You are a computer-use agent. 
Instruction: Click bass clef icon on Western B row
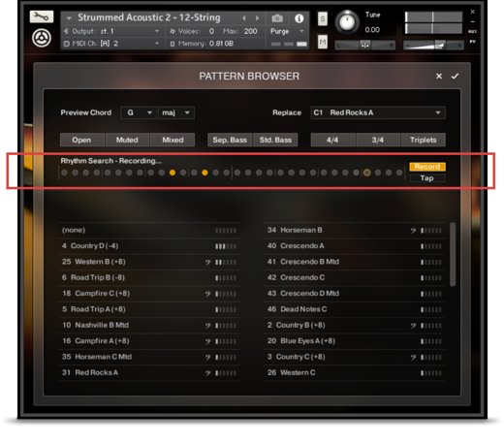207,262
